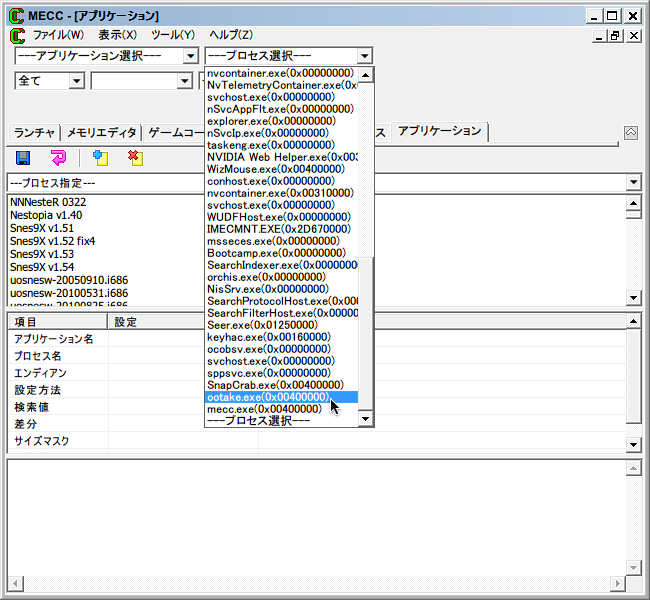
Task: Click the blue floppy disk save icon
Action: (x=23, y=158)
